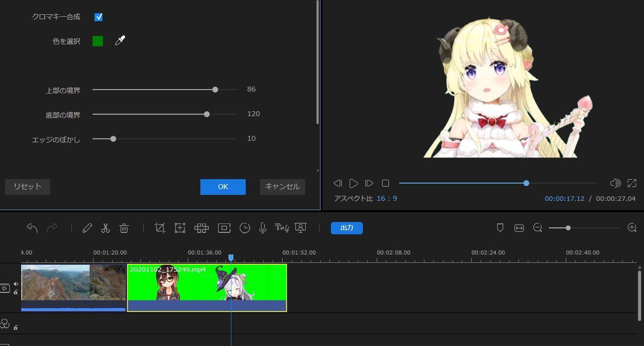Pick a color with the eyedropper tool
The height and width of the screenshot is (346, 644).
pos(120,41)
